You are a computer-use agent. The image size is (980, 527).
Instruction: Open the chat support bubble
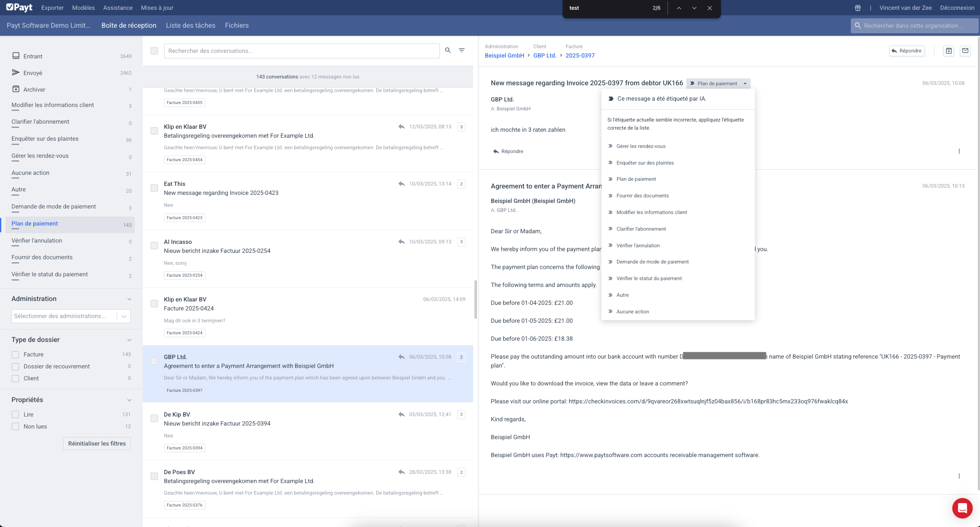(x=962, y=508)
